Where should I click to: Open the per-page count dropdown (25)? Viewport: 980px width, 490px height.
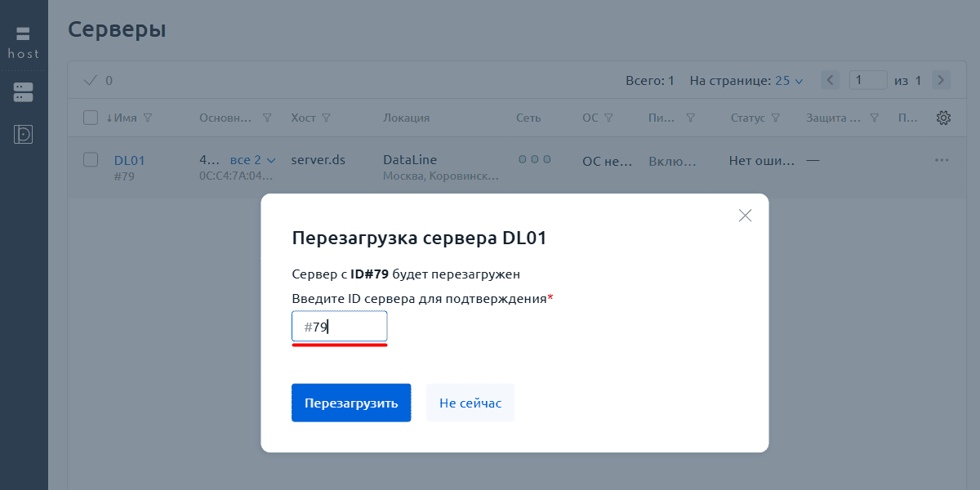click(789, 81)
